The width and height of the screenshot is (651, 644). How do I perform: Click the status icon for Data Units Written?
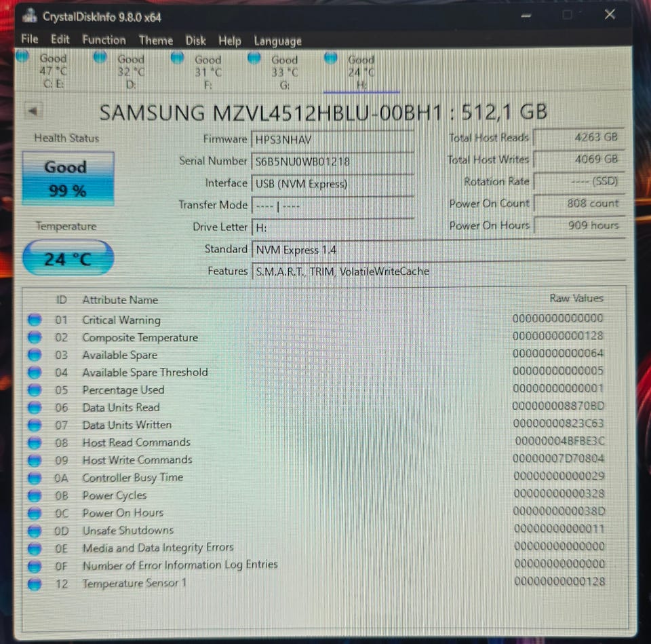(x=35, y=425)
